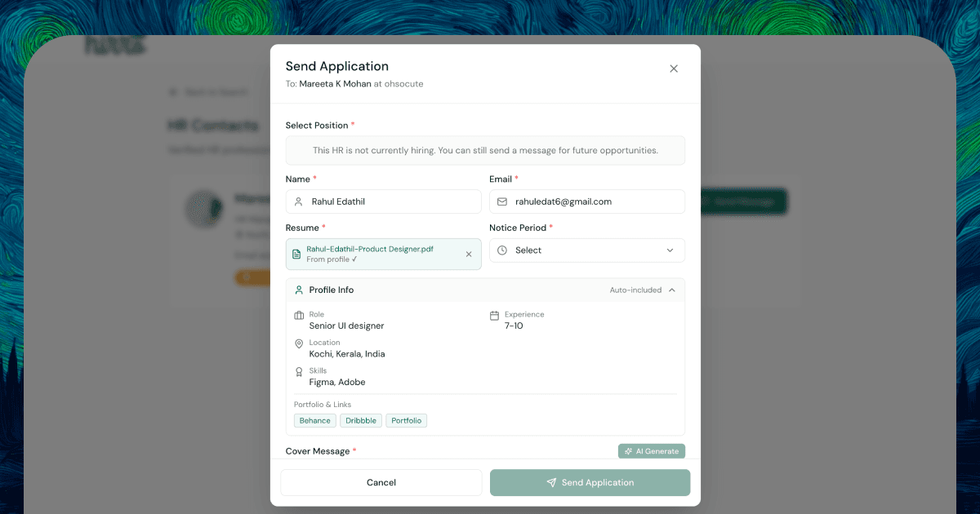Click the Send Application button
Viewport: 980px width, 514px height.
pos(590,482)
